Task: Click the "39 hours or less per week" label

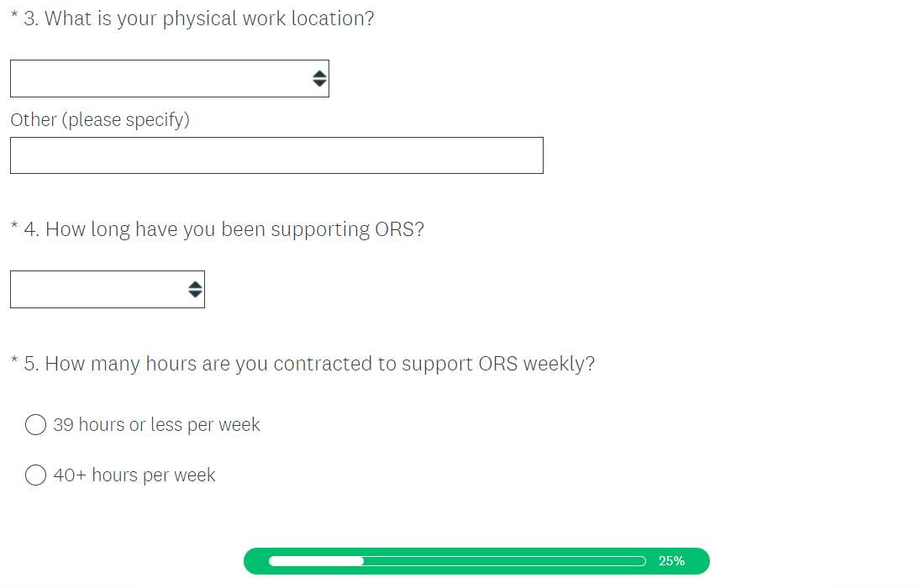Action: (x=156, y=425)
